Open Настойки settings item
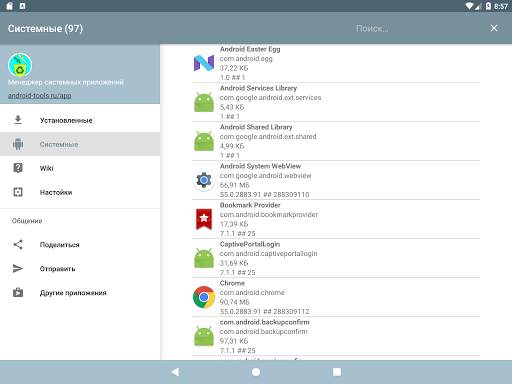Image resolution: width=512 pixels, height=384 pixels. pos(80,192)
